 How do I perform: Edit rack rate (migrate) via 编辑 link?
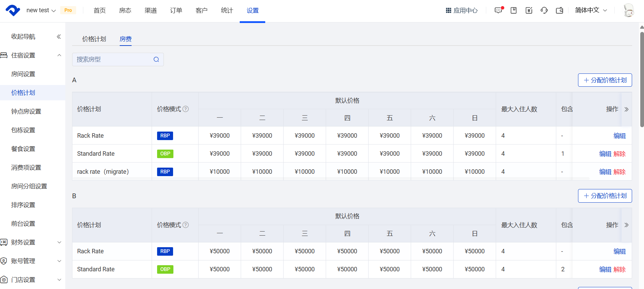pyautogui.click(x=605, y=172)
